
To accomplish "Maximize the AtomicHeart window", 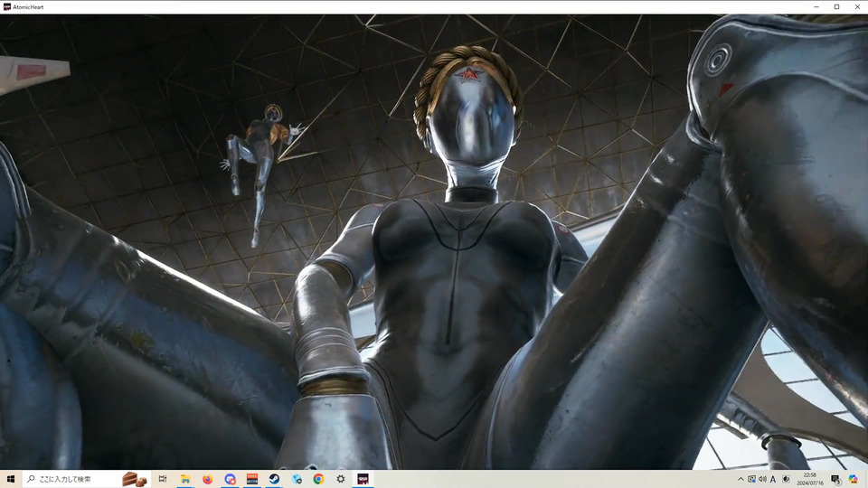I will 837,6.
